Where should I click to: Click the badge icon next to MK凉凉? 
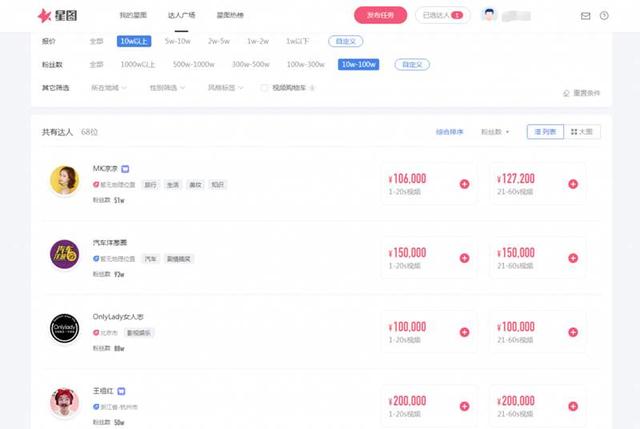pyautogui.click(x=125, y=169)
